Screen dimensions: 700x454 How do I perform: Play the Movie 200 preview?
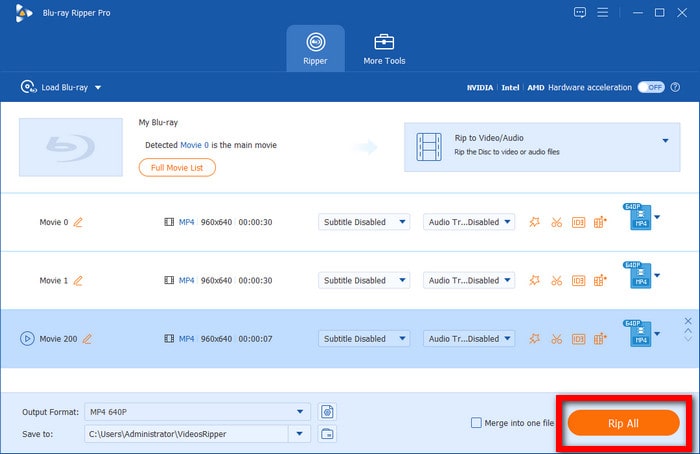click(x=27, y=338)
